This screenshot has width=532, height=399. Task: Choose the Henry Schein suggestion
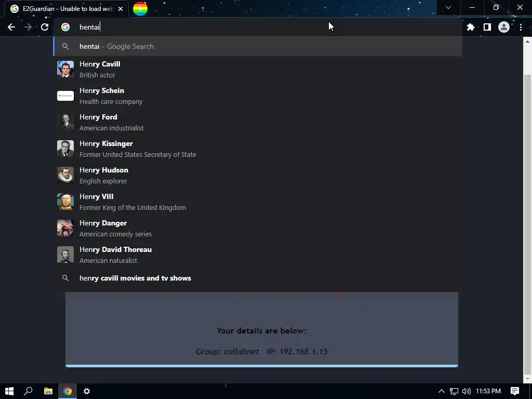(258, 96)
